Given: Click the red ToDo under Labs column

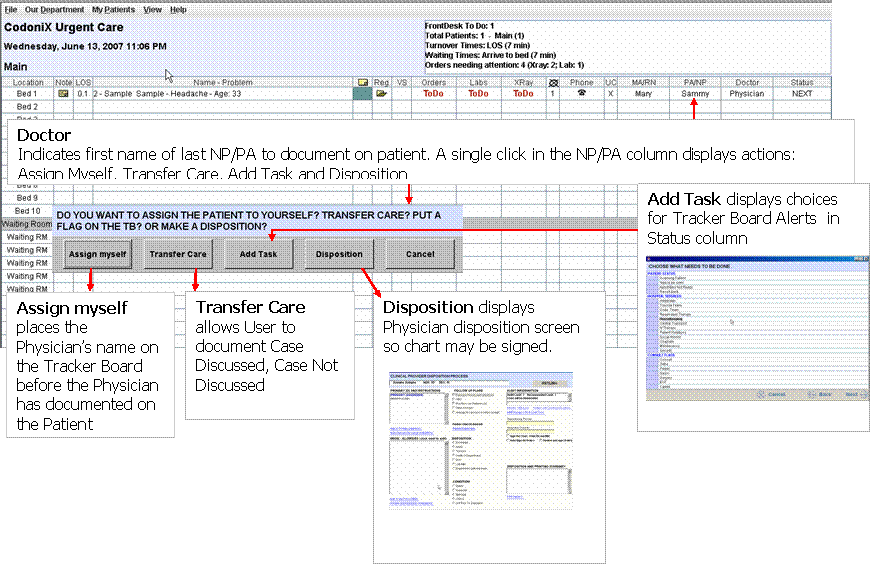Looking at the screenshot, I should pos(479,93).
